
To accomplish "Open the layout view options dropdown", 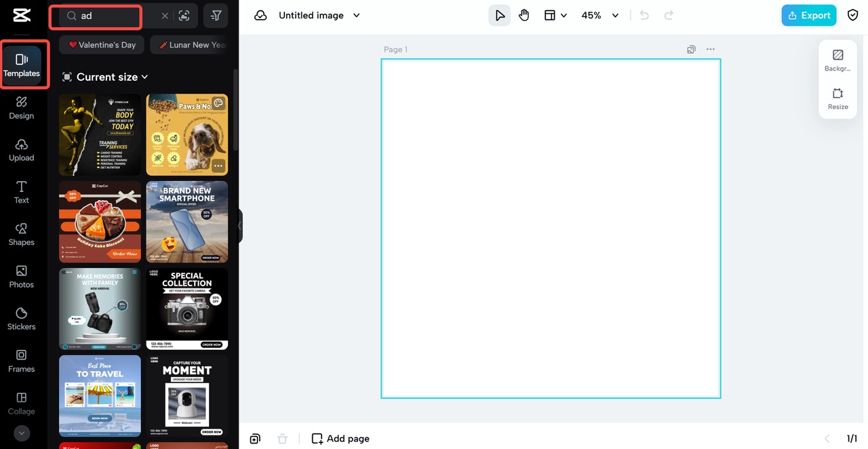I will 555,16.
